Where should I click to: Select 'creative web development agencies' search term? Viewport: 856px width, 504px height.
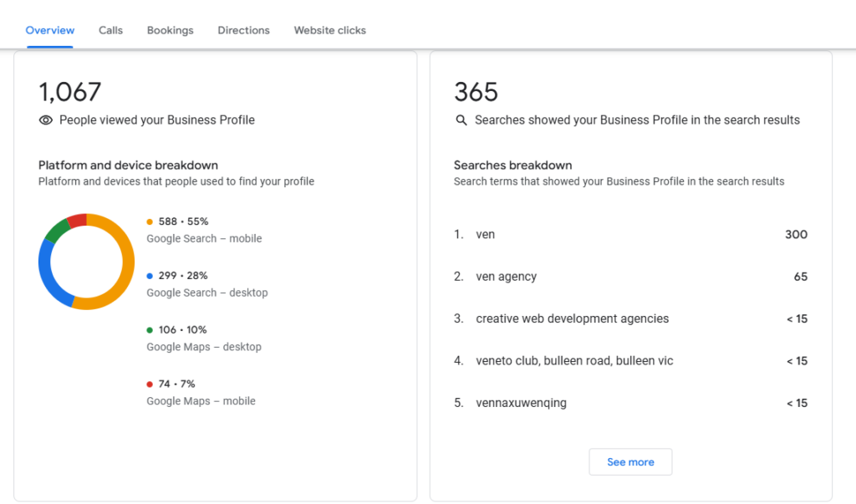tap(572, 318)
